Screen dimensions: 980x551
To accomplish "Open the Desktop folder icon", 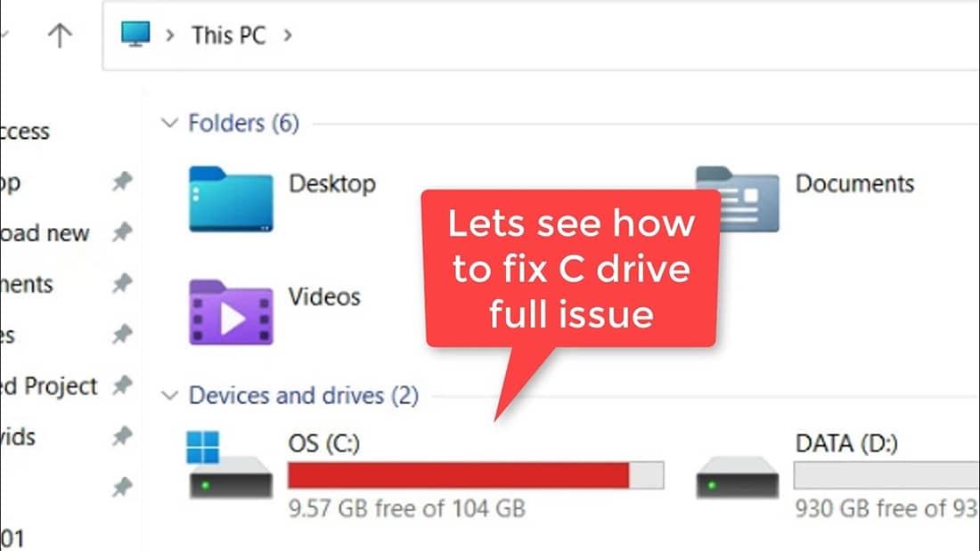I will [231, 199].
